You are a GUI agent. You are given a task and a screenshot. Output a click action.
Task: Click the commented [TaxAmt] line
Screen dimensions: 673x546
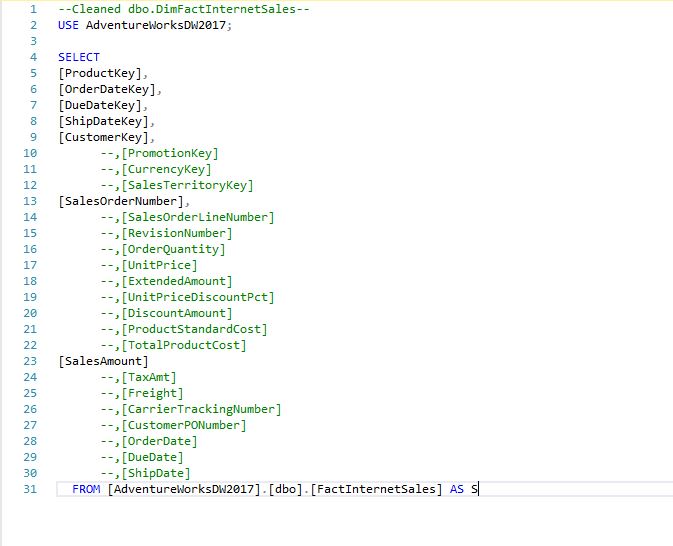139,377
